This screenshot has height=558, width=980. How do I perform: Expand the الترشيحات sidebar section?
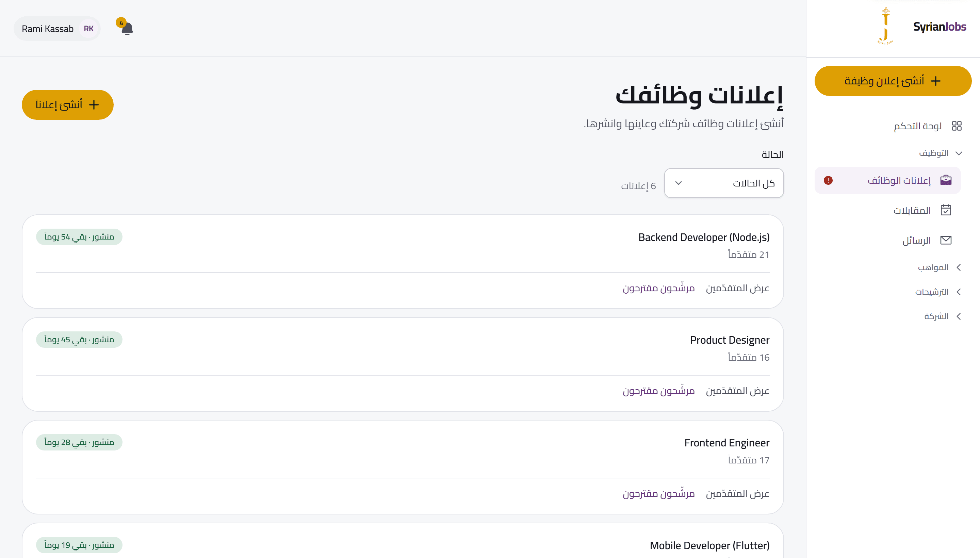click(x=938, y=292)
